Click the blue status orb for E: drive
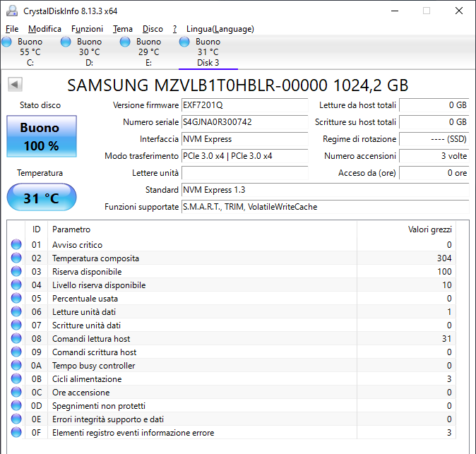This screenshot has height=454, width=476. click(x=125, y=42)
